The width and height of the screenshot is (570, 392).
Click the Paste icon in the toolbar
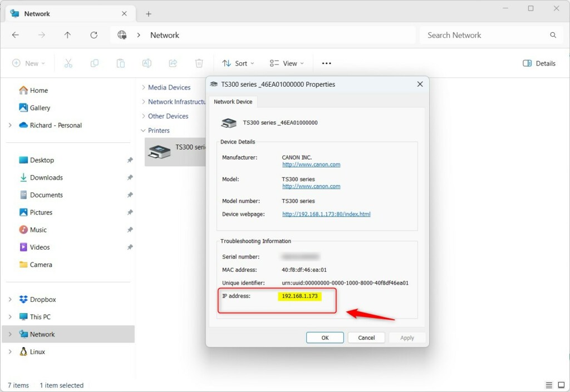pos(121,63)
